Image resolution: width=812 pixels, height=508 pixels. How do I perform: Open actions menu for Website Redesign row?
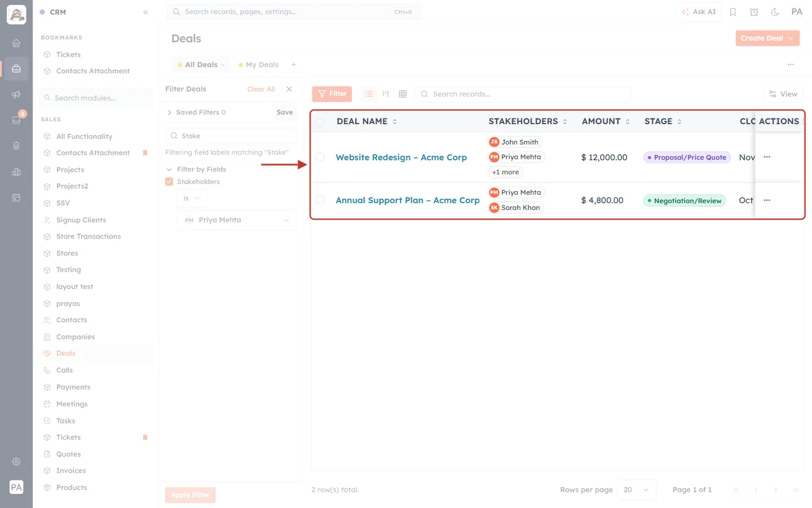(x=767, y=157)
